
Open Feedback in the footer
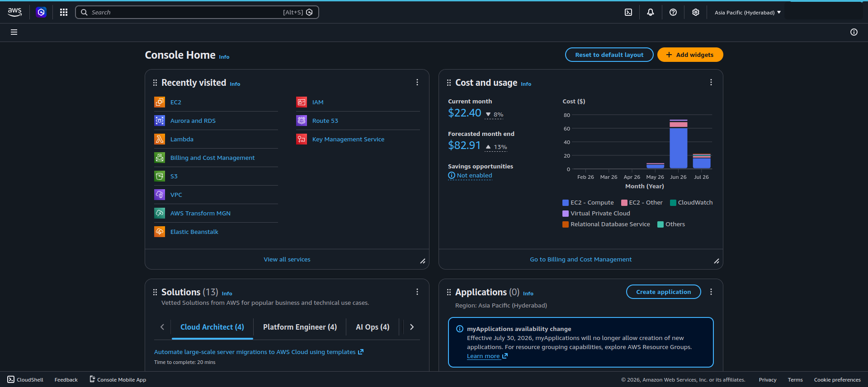tap(66, 380)
